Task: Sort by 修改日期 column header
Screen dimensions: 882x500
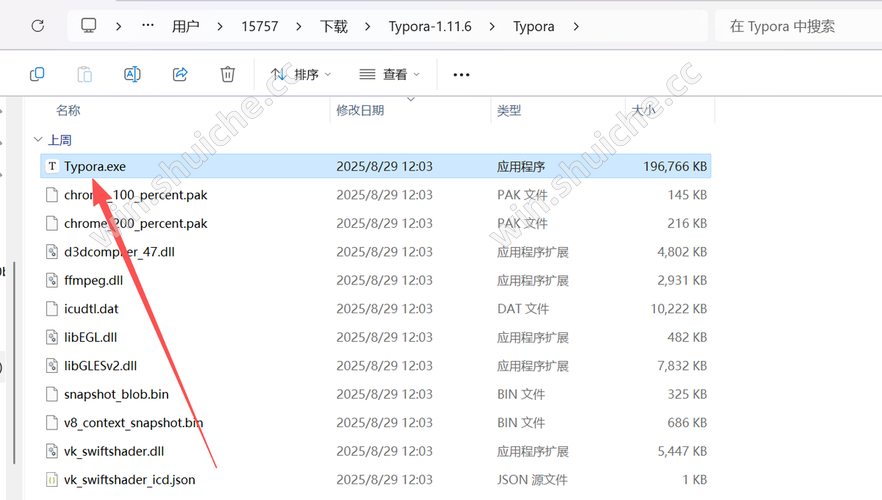Action: (360, 110)
